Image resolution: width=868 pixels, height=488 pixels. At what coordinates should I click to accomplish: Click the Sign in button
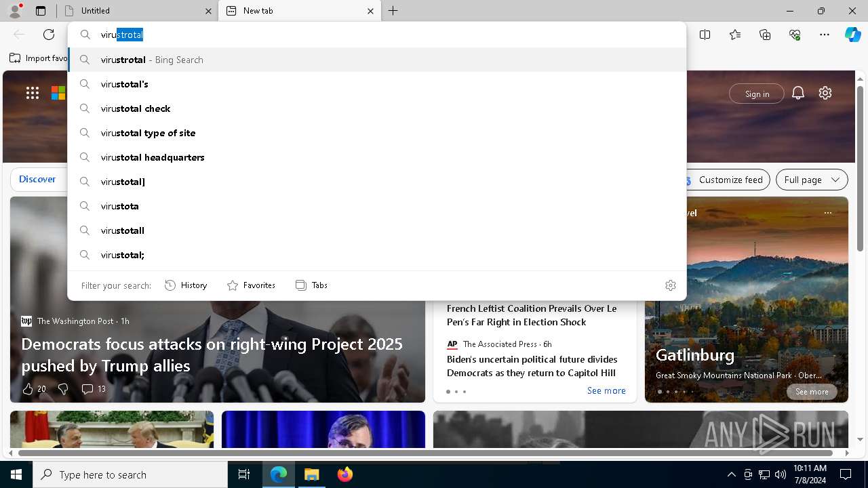pos(757,94)
